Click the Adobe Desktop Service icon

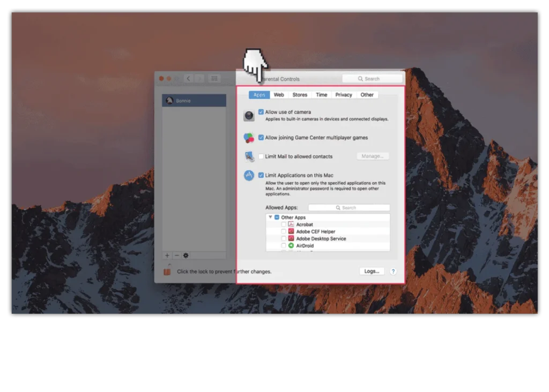(291, 238)
